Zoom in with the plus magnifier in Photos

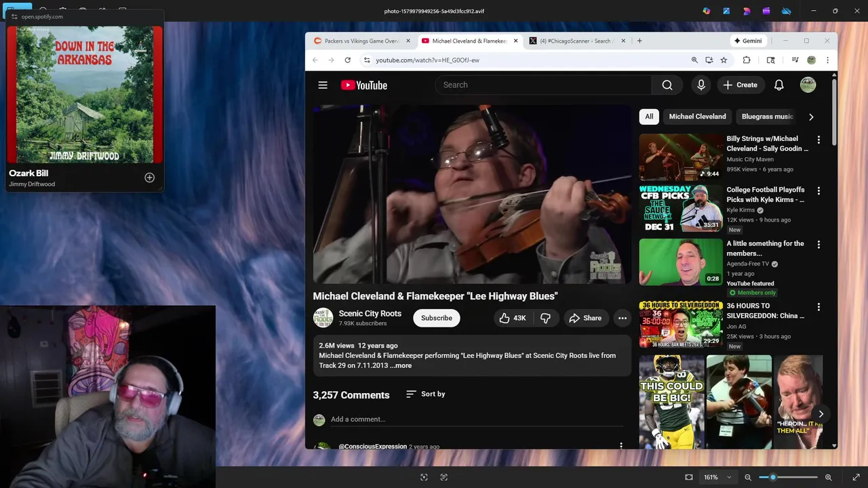pos(828,477)
